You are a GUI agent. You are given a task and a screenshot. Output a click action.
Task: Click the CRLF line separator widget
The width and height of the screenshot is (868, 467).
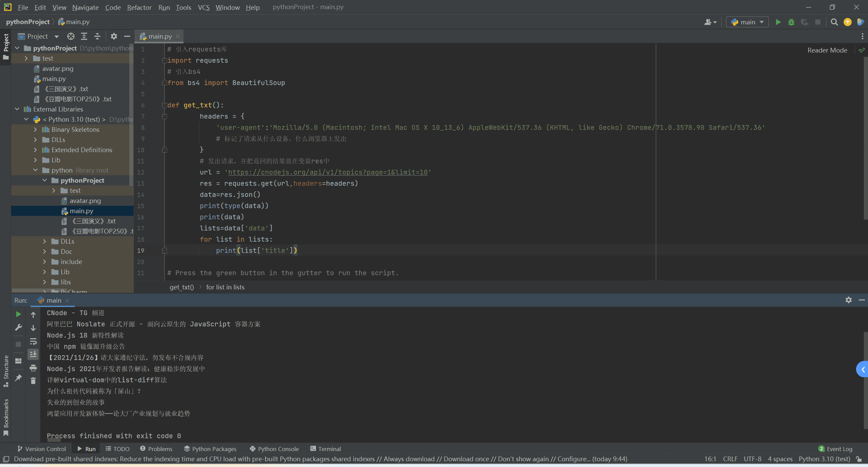pyautogui.click(x=730, y=459)
